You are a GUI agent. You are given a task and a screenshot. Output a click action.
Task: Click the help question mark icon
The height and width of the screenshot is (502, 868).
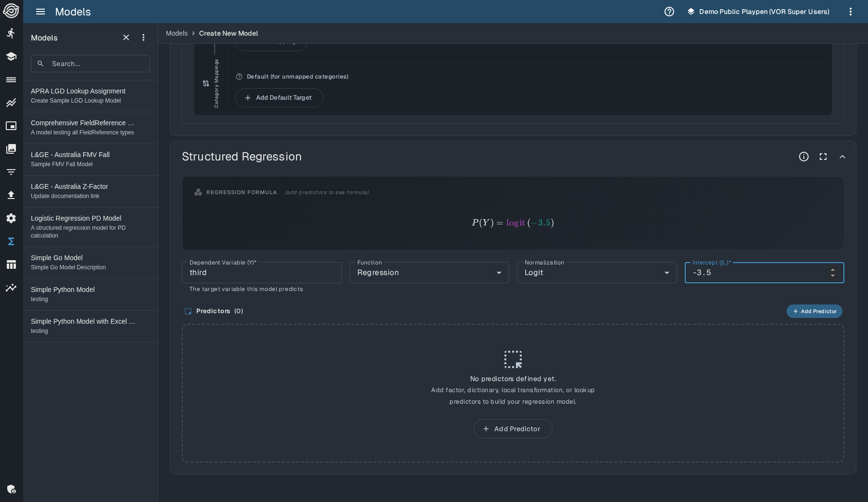coord(669,12)
